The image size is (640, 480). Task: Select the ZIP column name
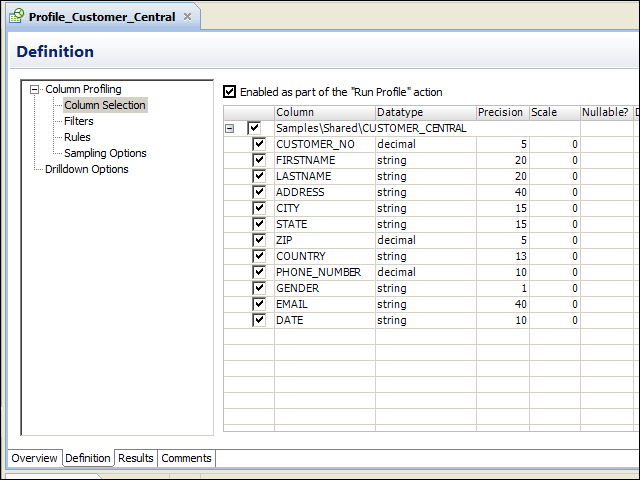(x=284, y=240)
